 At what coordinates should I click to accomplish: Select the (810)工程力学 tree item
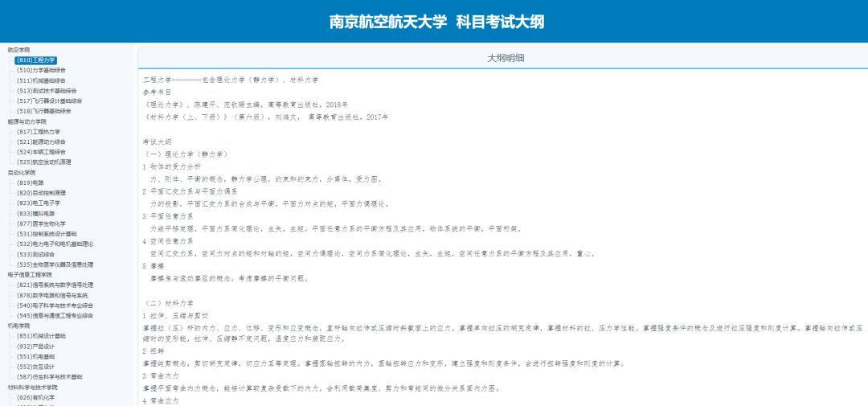(36, 59)
